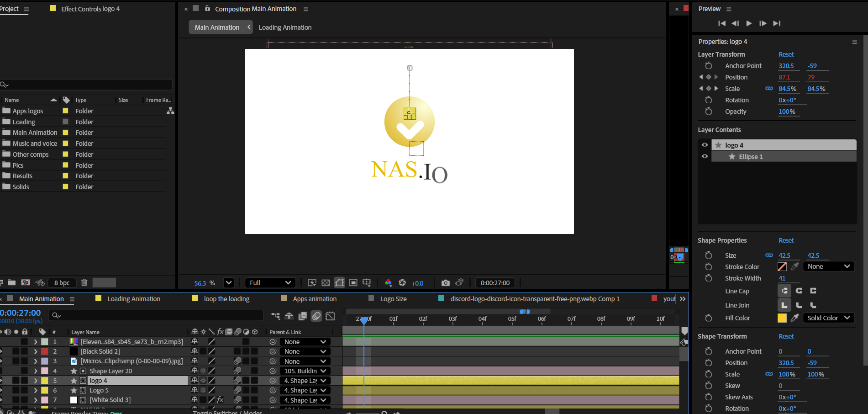
Task: Open the Apps logos folder in Project
Action: coord(28,111)
